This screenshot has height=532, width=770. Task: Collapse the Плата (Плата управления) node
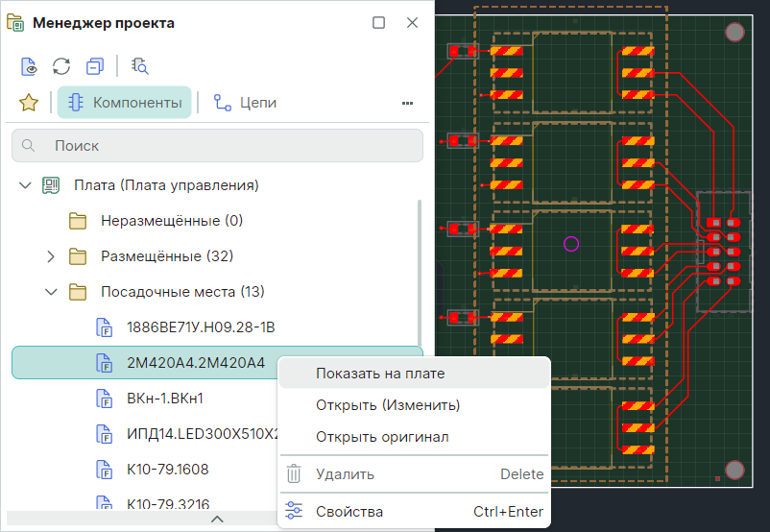tap(25, 185)
